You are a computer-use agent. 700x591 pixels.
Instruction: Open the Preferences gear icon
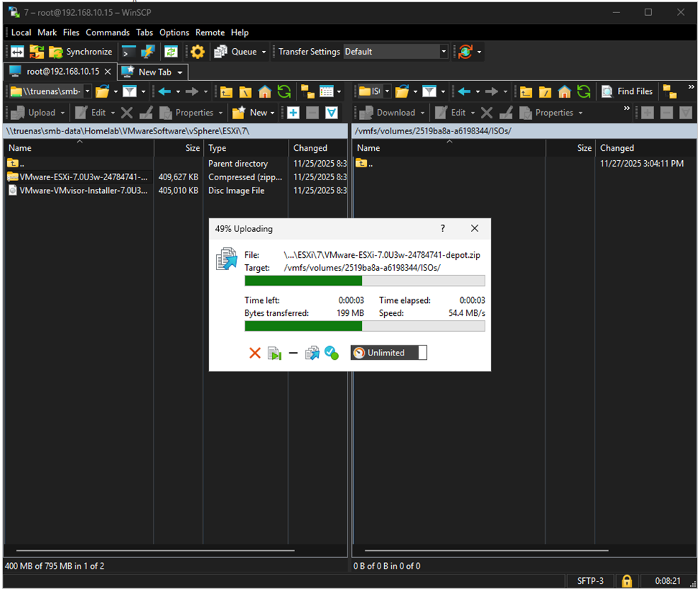coord(197,52)
